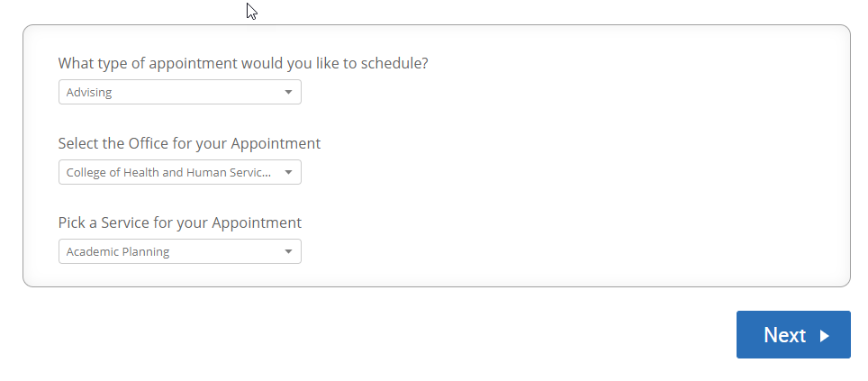The height and width of the screenshot is (381, 868).
Task: Click the arrow icon on Next button
Action: pyautogui.click(x=825, y=336)
